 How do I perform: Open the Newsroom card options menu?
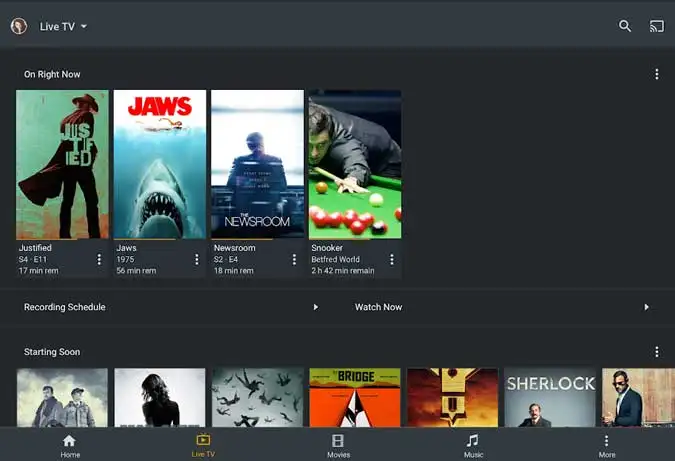[x=294, y=259]
